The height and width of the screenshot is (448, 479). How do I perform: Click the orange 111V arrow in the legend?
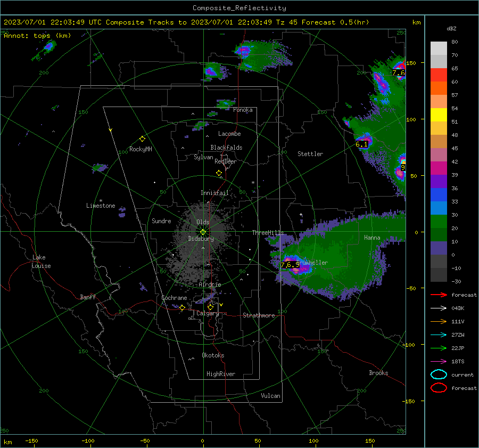pos(439,321)
